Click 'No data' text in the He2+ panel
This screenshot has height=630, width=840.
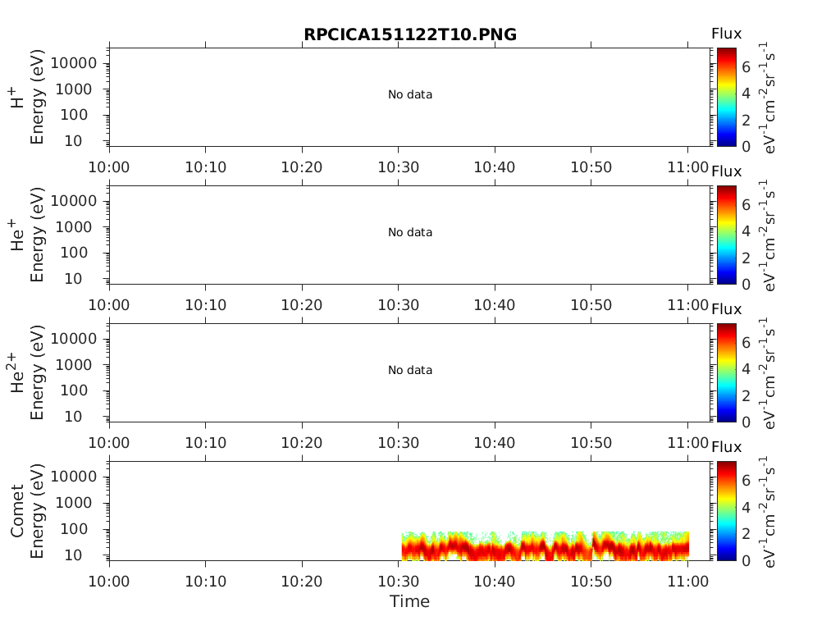pyautogui.click(x=409, y=371)
